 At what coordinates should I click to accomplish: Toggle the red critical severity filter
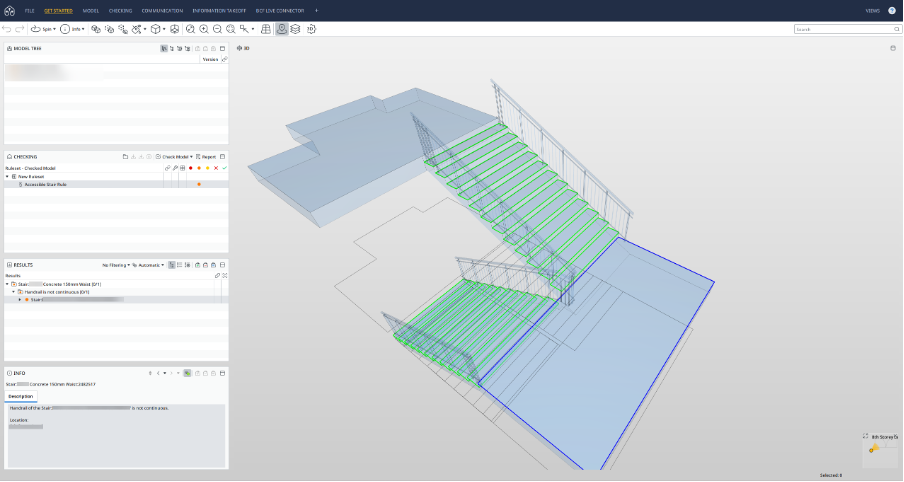click(190, 168)
